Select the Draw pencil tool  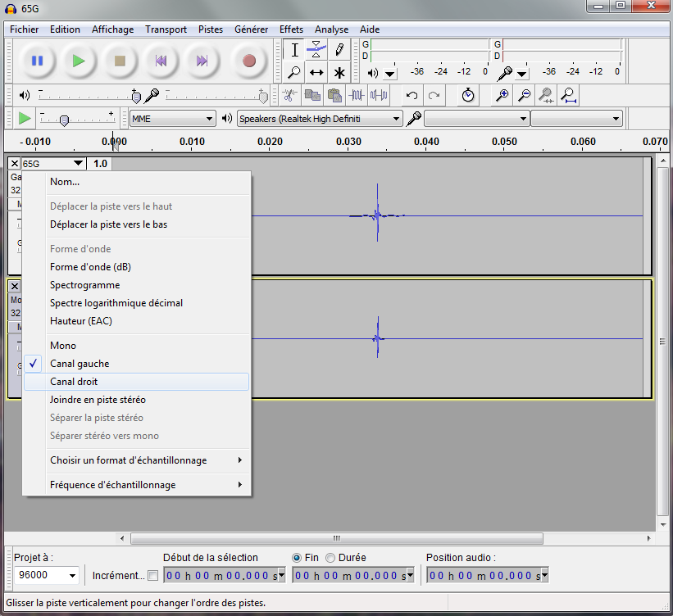click(x=339, y=49)
